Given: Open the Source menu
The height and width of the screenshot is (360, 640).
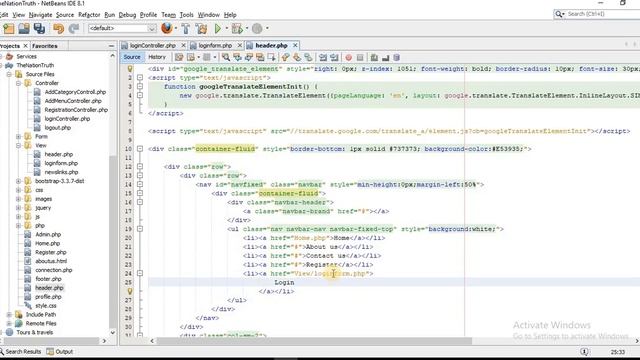Looking at the screenshot, I should click(65, 15).
